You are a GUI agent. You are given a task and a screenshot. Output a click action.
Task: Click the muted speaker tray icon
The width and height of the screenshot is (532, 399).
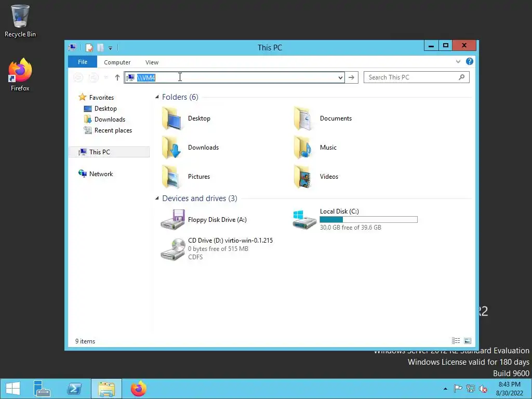pos(483,389)
